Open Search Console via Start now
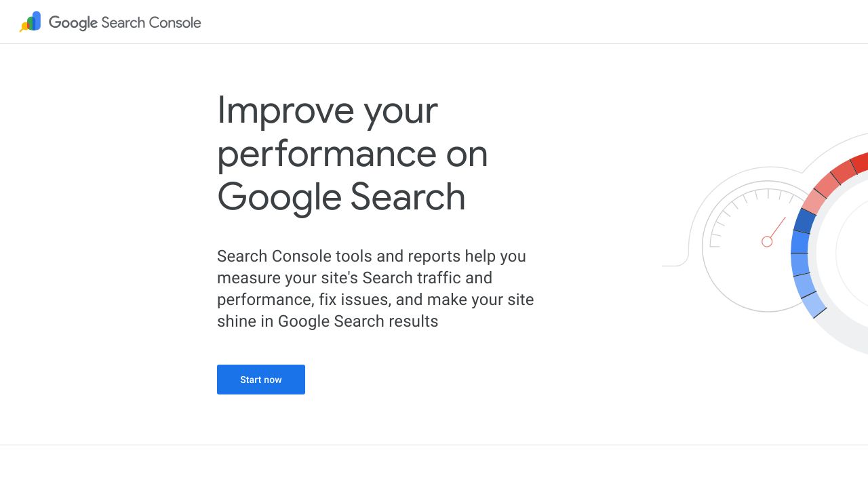 pyautogui.click(x=261, y=380)
